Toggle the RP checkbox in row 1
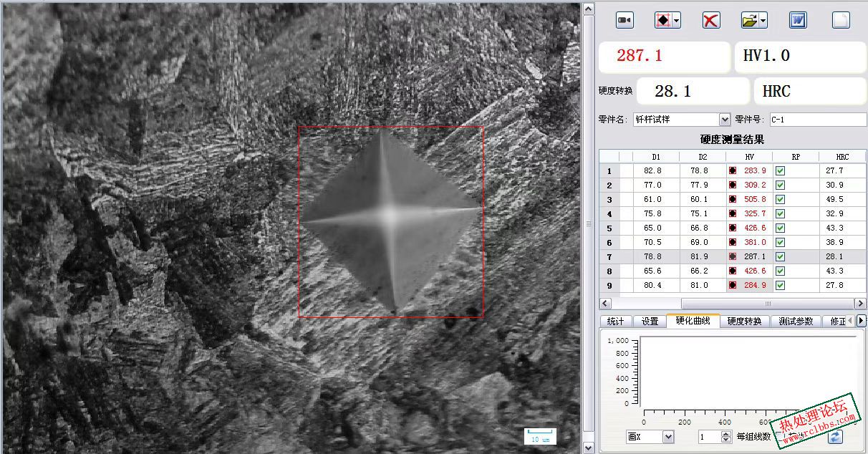Image resolution: width=868 pixels, height=454 pixels. click(781, 170)
